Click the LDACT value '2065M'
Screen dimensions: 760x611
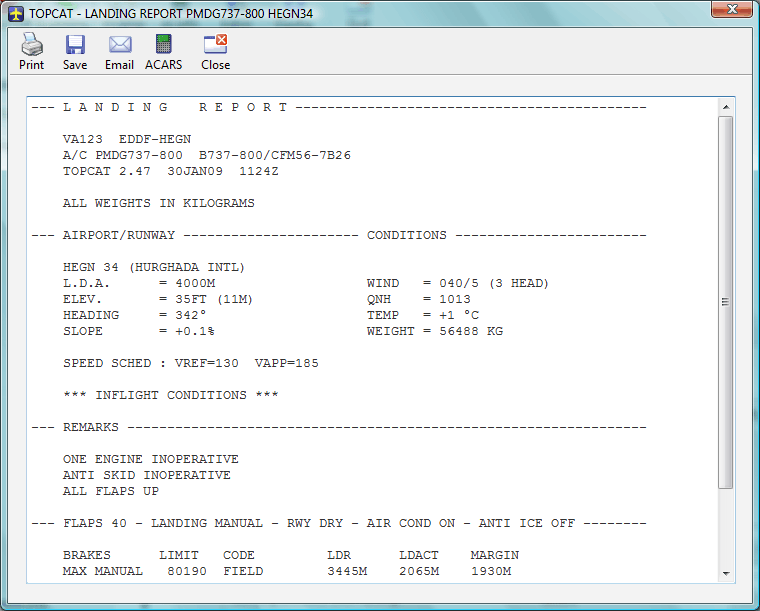coord(419,571)
